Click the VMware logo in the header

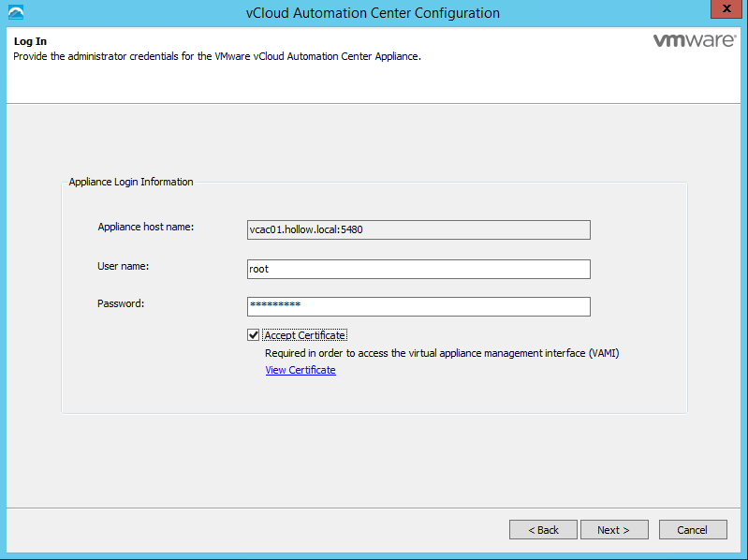(x=692, y=41)
